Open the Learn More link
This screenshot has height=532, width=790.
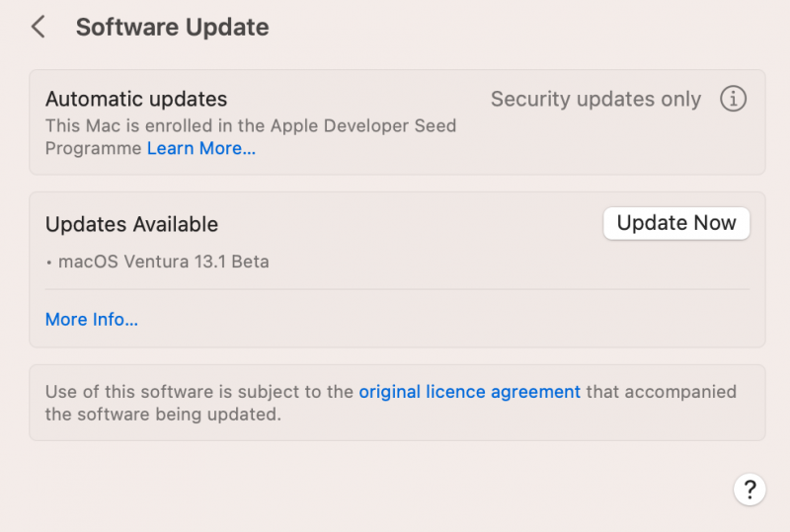point(201,149)
